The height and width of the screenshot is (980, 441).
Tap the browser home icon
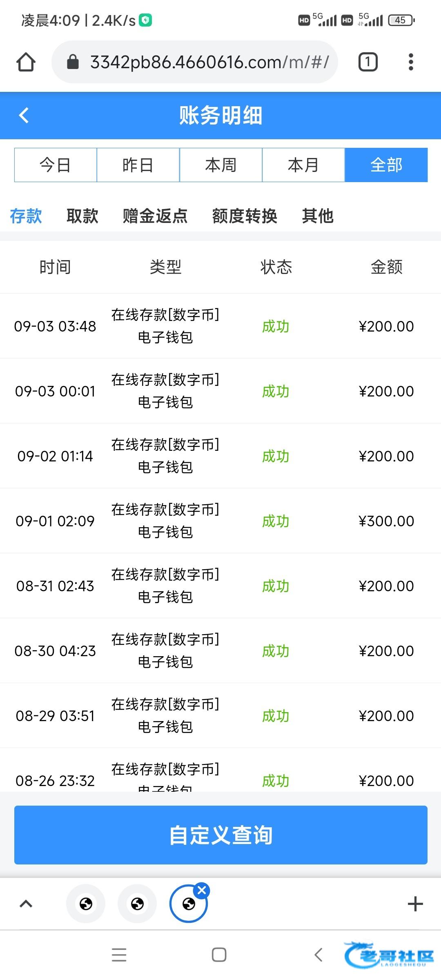pos(26,62)
